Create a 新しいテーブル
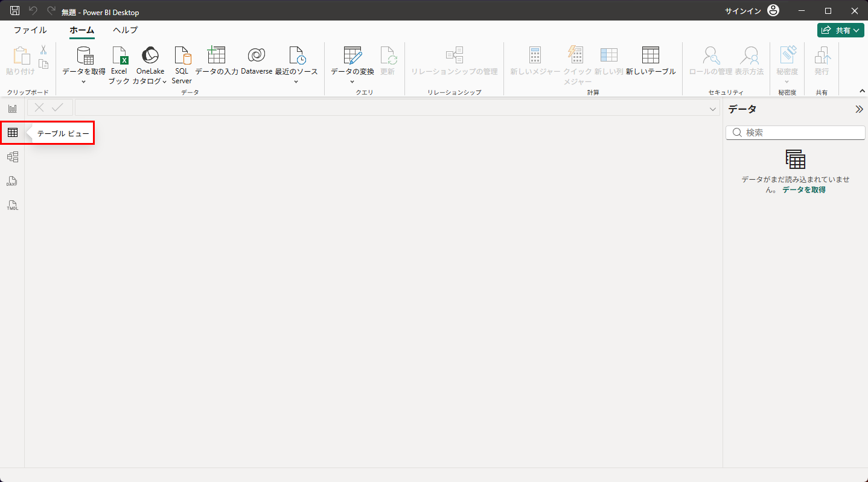The width and height of the screenshot is (868, 482). (x=651, y=62)
